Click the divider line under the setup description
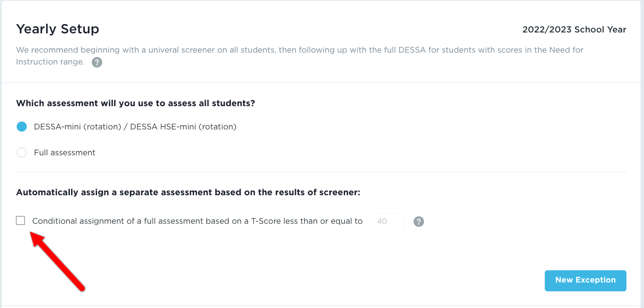This screenshot has height=308, width=644. (x=321, y=82)
